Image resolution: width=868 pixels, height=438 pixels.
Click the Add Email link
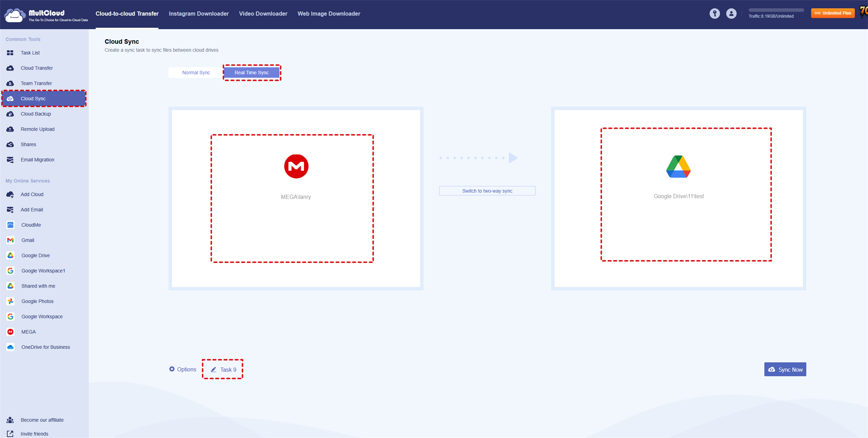[x=31, y=210]
